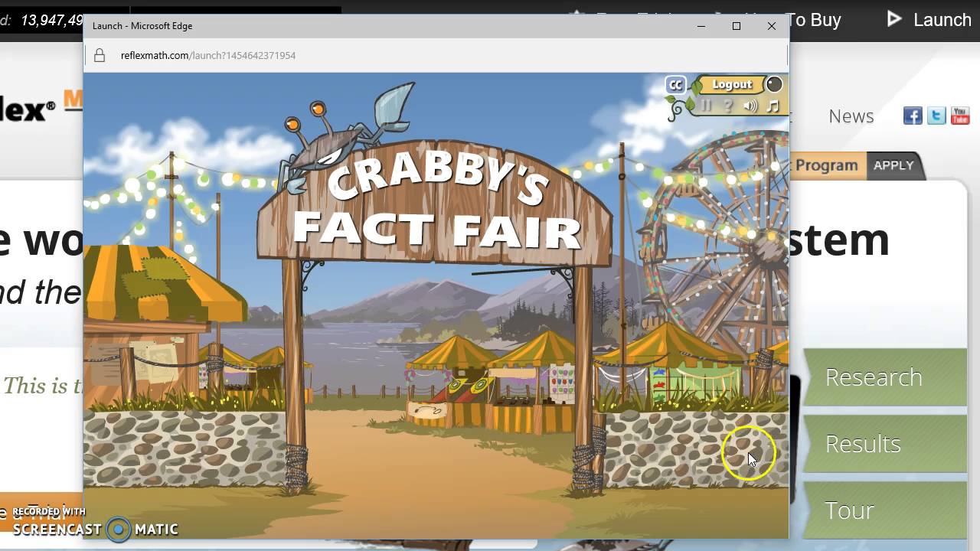980x551 pixels.
Task: Open help with the question mark icon
Action: 728,106
